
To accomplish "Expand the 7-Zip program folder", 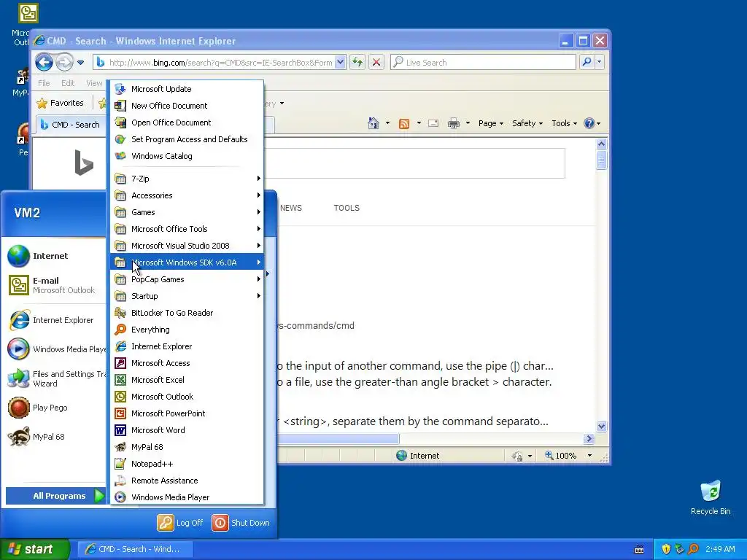I will (187, 179).
